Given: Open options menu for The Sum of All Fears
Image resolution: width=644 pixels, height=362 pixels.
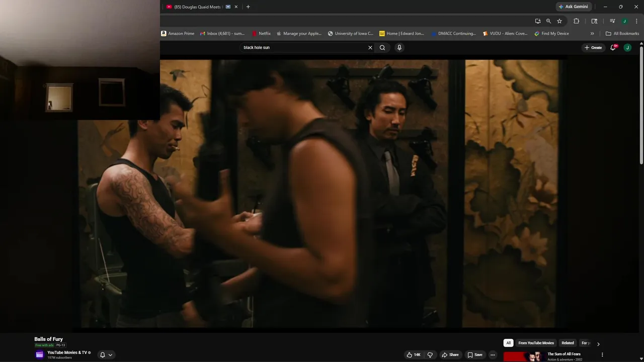Looking at the screenshot, I should tap(602, 355).
